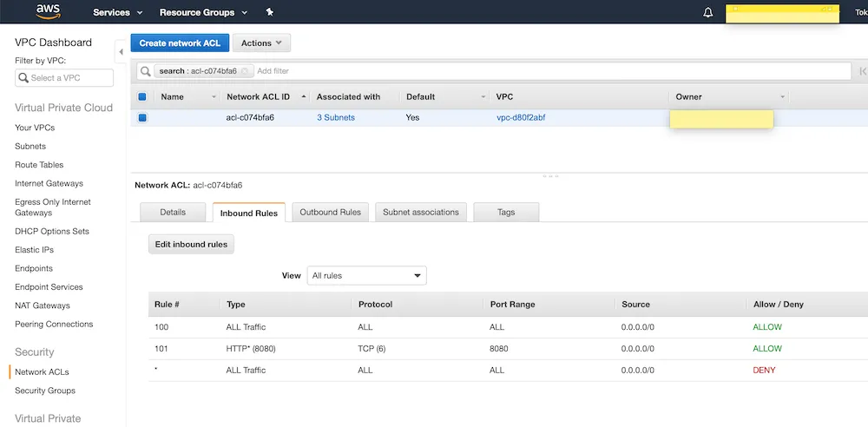
Task: Open Peering Connections
Action: (x=54, y=324)
